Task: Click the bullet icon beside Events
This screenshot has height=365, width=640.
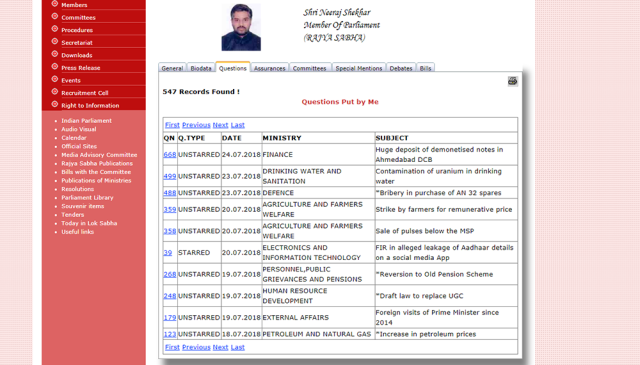Action: click(55, 79)
